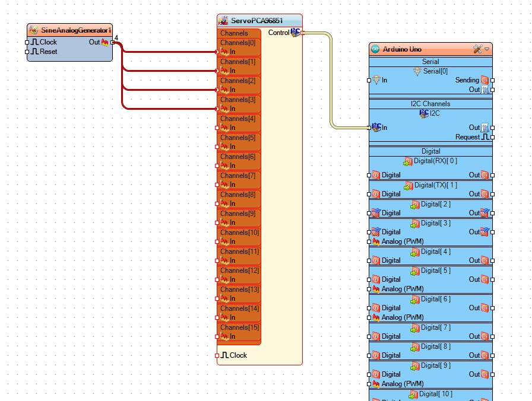Click the Clock pin at bottom of ServoPCA96851

point(217,355)
